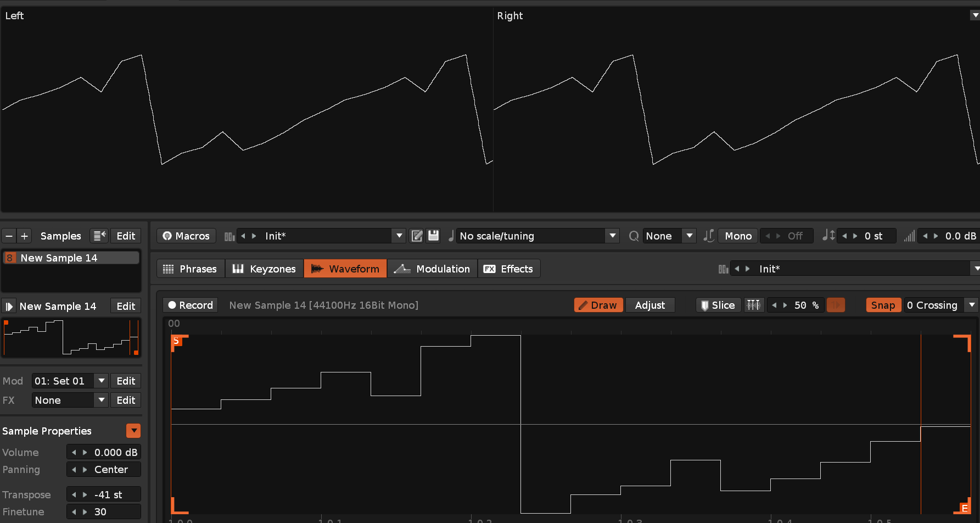Viewport: 980px width, 523px height.
Task: Toggle the Snap button
Action: (883, 305)
